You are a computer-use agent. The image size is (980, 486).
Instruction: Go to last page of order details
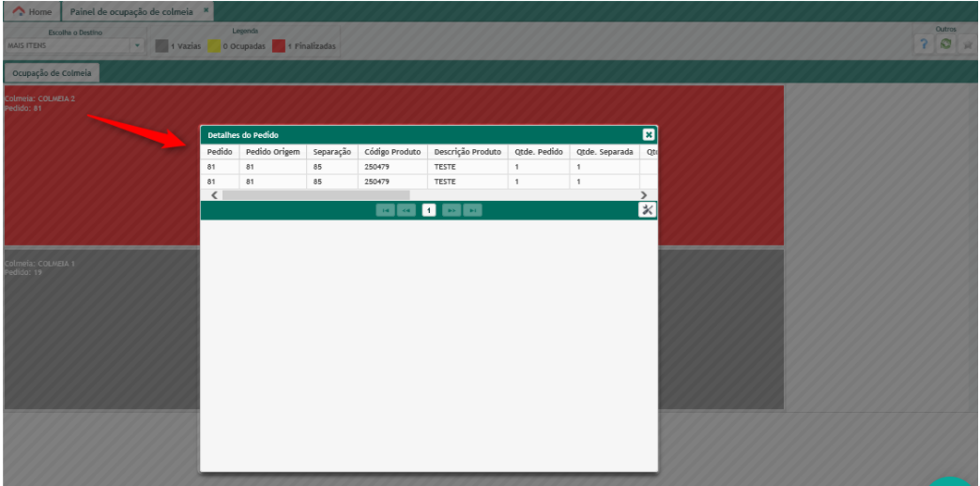(x=473, y=210)
